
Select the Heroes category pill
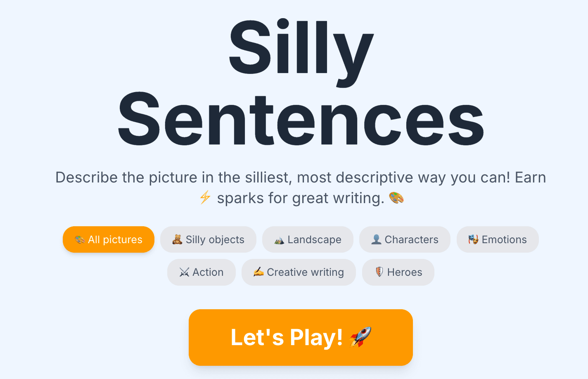(398, 272)
